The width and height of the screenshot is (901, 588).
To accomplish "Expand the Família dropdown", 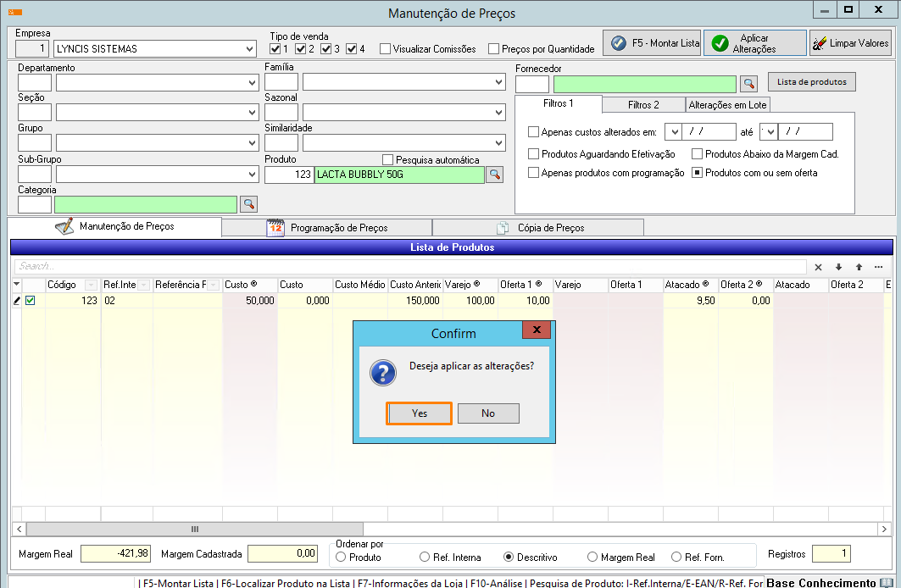I will [499, 83].
